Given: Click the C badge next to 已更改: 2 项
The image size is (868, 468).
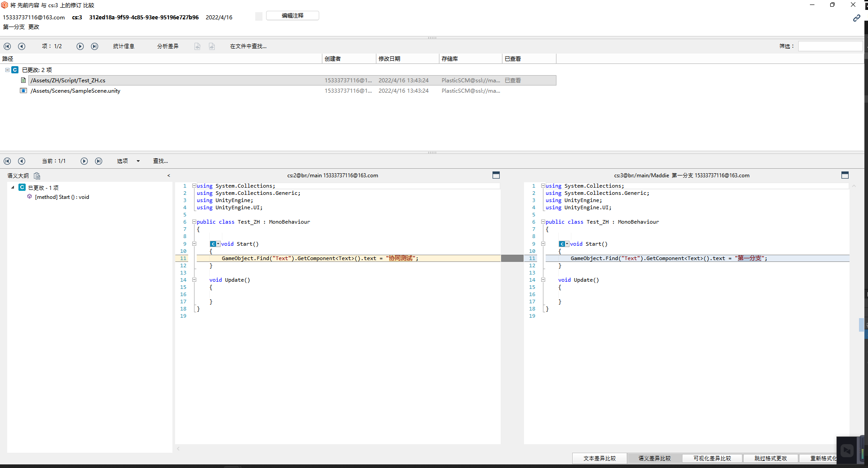Looking at the screenshot, I should (x=15, y=70).
